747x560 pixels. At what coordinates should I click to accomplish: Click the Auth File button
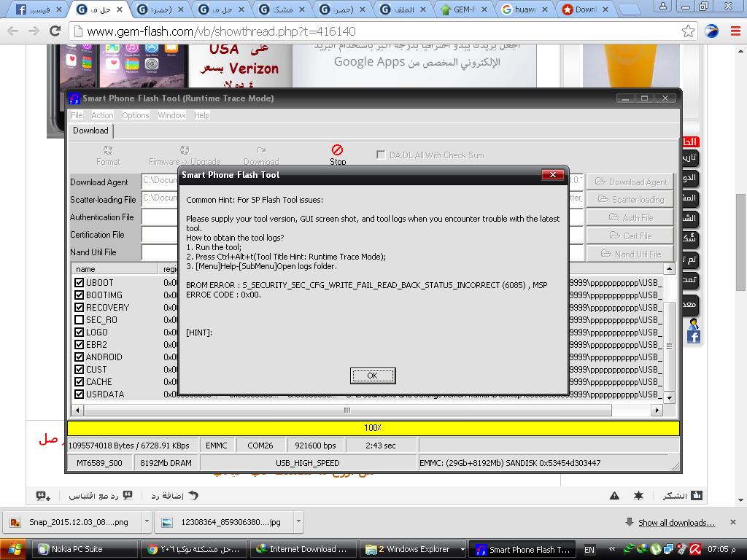(x=630, y=217)
